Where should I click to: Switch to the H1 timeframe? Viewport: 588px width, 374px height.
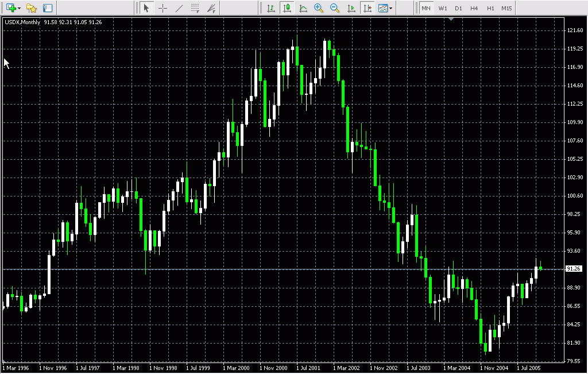point(490,8)
